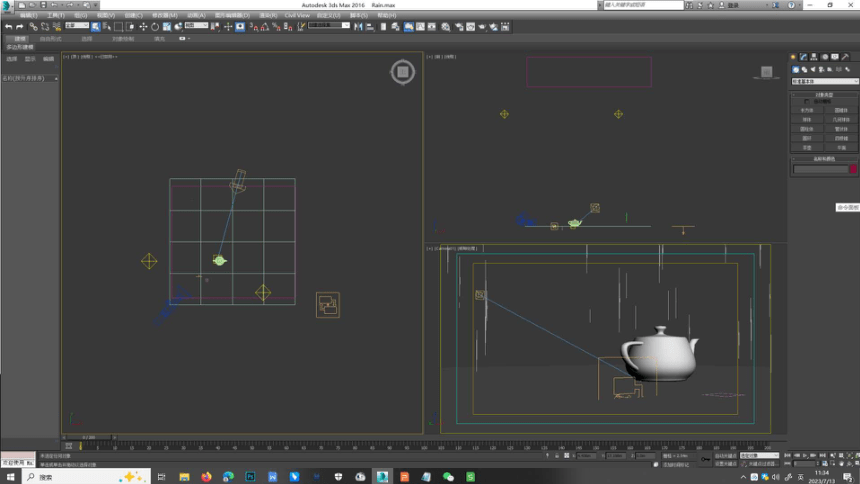Open the 编辑(E) menu
Viewport: 860px width, 484px height.
tap(29, 15)
